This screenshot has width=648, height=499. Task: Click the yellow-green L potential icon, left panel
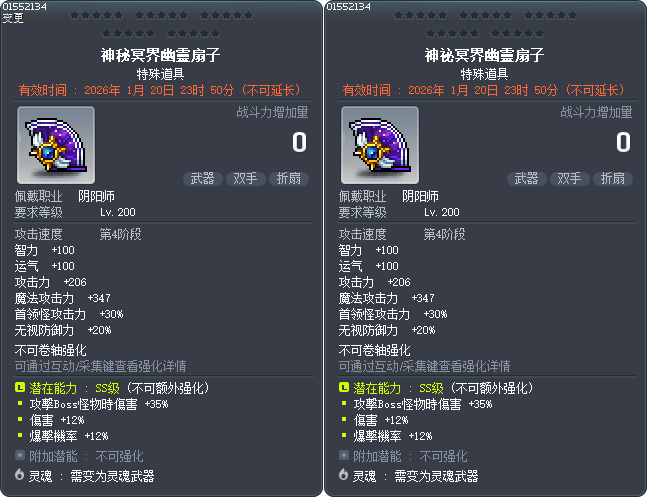point(20,387)
